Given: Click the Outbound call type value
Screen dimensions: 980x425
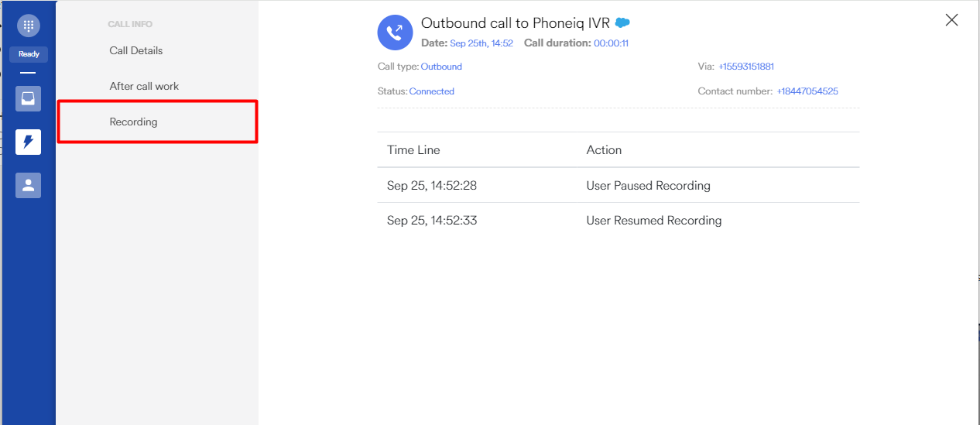Looking at the screenshot, I should point(441,67).
